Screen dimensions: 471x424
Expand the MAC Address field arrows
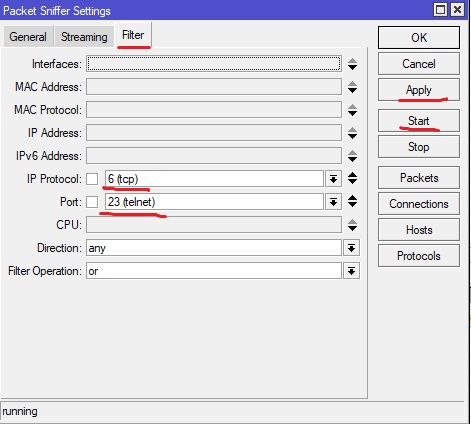click(x=352, y=87)
